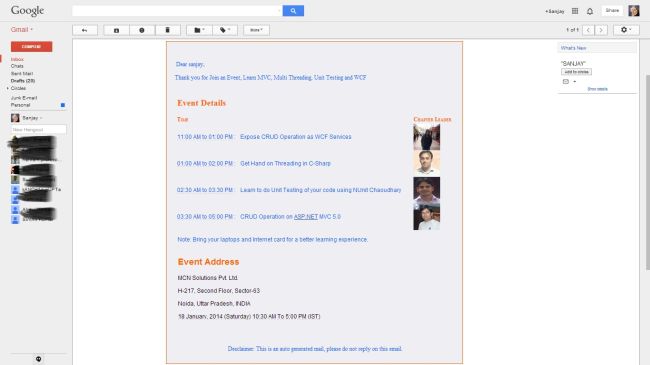Open the Google apps grid
Viewport: 650px width, 365px height.
pyautogui.click(x=575, y=11)
